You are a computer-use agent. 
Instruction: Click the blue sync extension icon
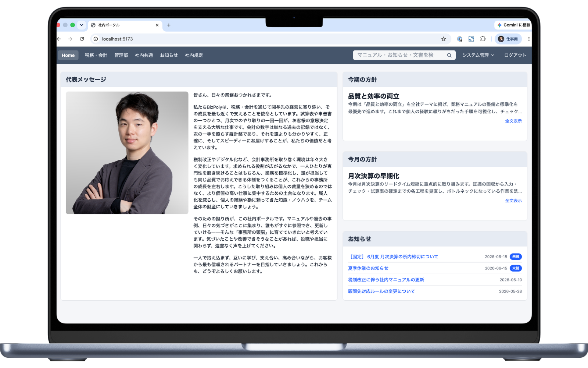click(471, 39)
